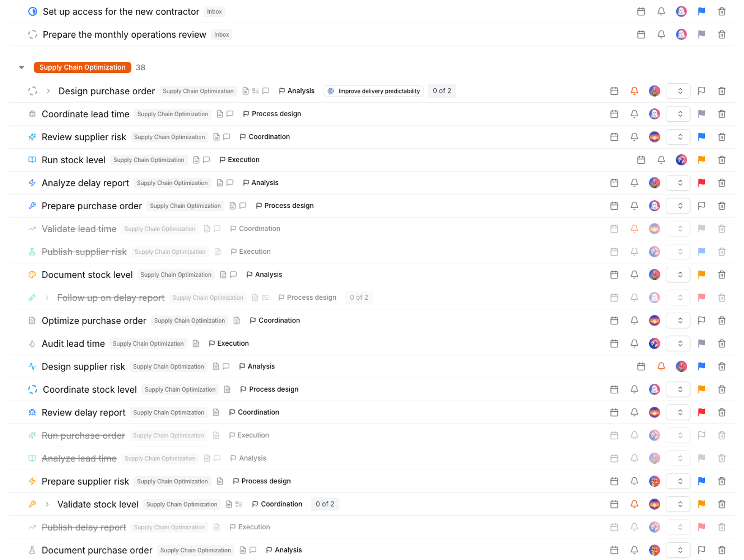Image resolution: width=744 pixels, height=560 pixels.
Task: Expand subtasks of 'Design purchase order'
Action: point(48,91)
